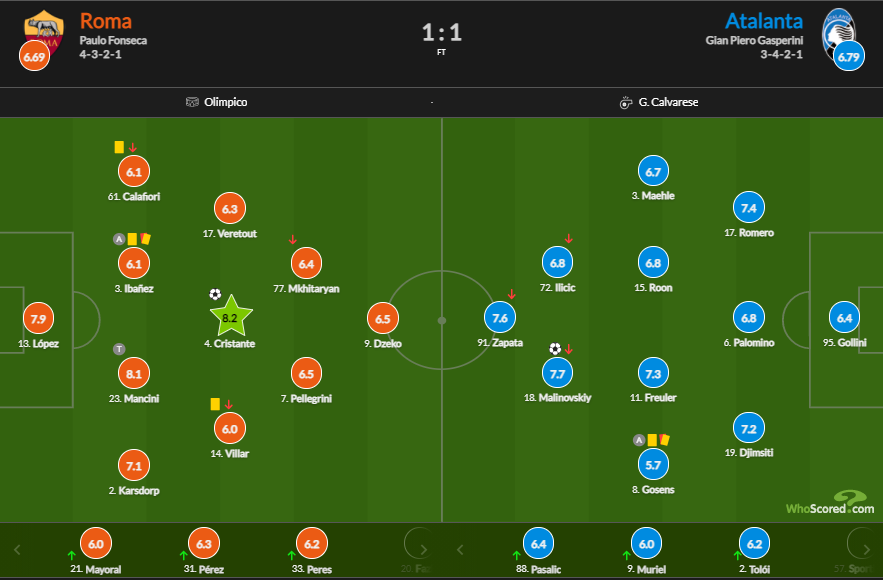883x580 pixels.
Task: Click Gosens' assist badge icon
Action: point(638,439)
